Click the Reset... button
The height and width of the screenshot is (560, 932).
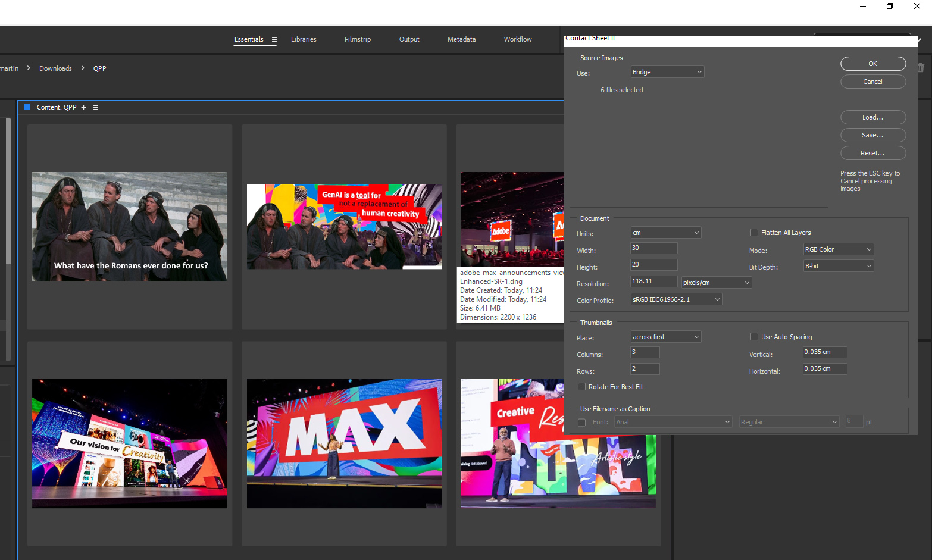pos(873,153)
